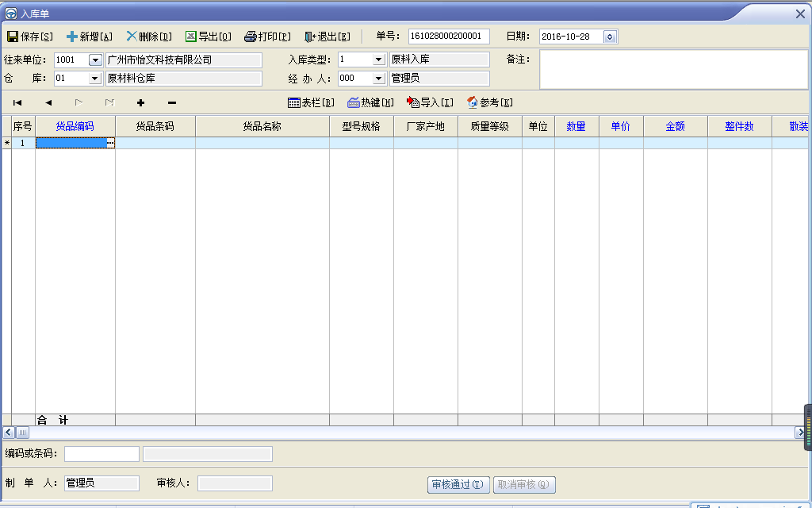812x508 pixels.
Task: Import items via 导入[I]
Action: pos(431,102)
